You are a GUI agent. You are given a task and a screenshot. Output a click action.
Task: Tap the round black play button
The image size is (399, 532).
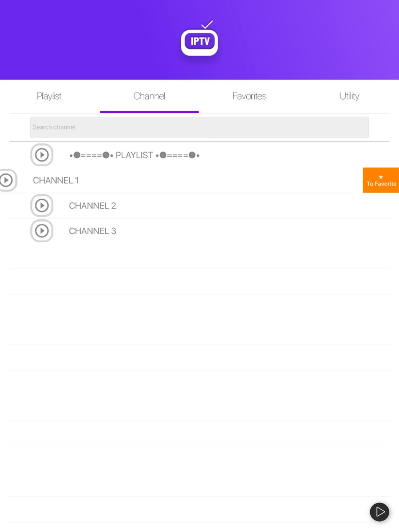click(x=379, y=512)
